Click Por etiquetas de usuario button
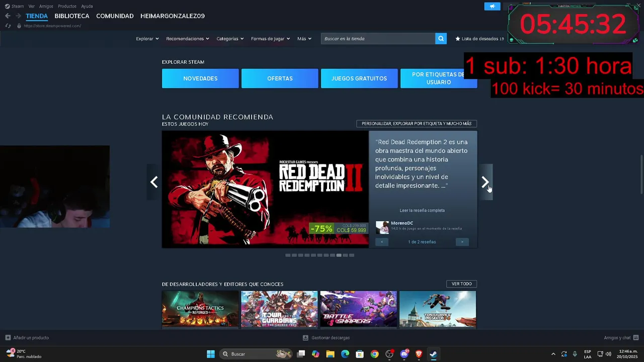The height and width of the screenshot is (362, 644). 439,78
